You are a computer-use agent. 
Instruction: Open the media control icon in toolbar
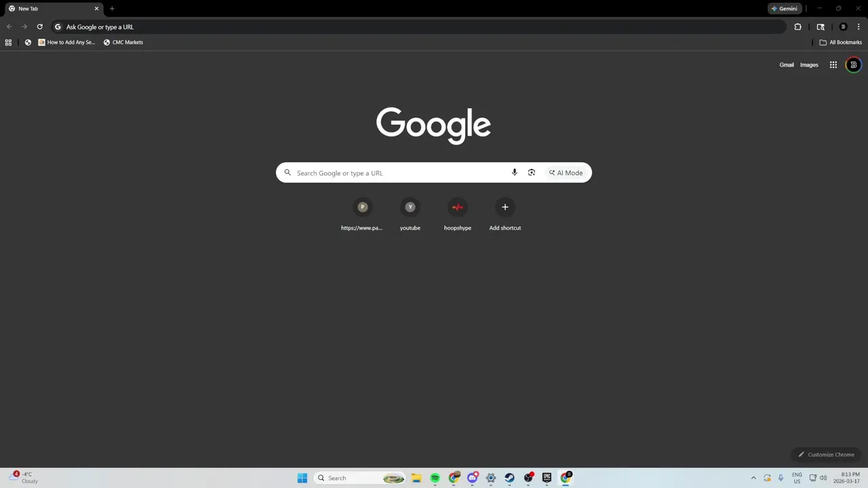(821, 27)
